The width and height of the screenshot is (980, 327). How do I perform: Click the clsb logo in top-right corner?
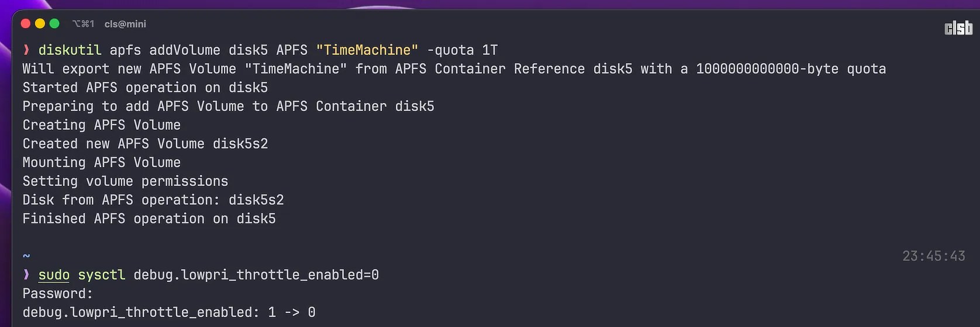(958, 28)
